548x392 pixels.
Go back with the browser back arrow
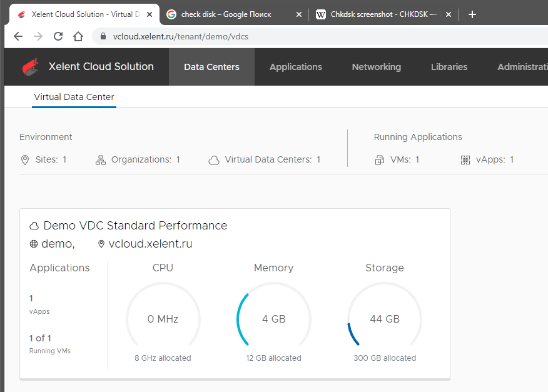click(x=18, y=36)
